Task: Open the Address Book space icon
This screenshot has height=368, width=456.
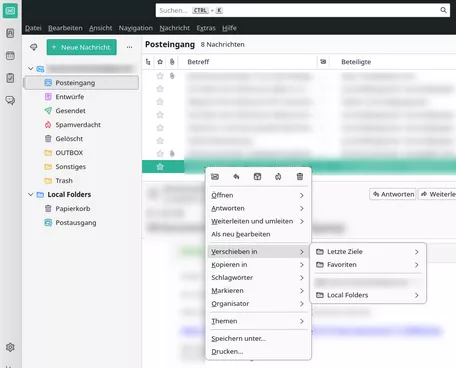Action: click(x=10, y=33)
